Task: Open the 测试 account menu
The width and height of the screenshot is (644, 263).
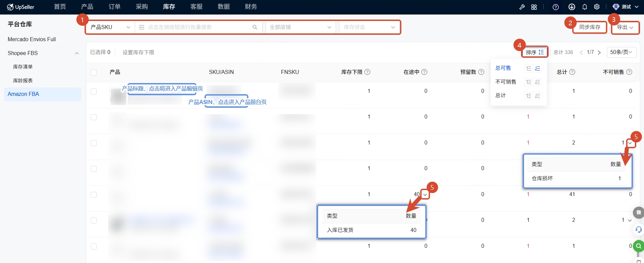Action: coord(625,7)
